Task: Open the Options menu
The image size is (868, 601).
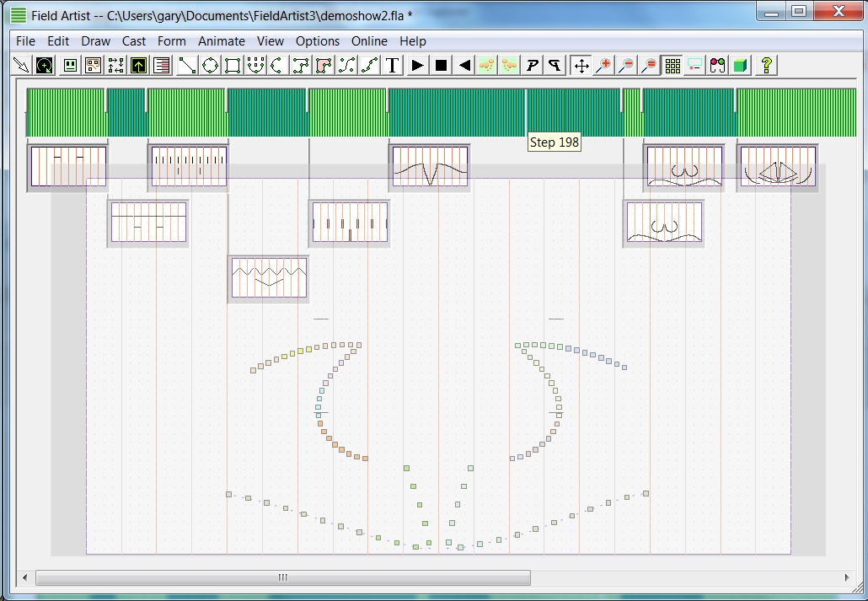Action: [x=317, y=40]
